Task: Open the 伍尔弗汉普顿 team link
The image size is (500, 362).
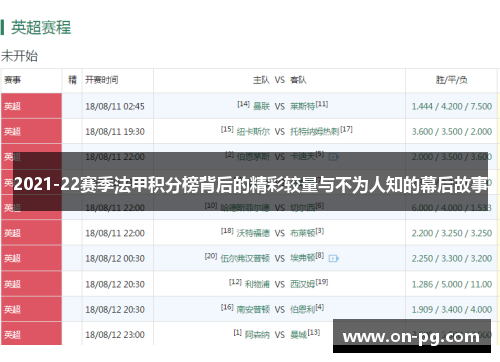Action: click(245, 258)
